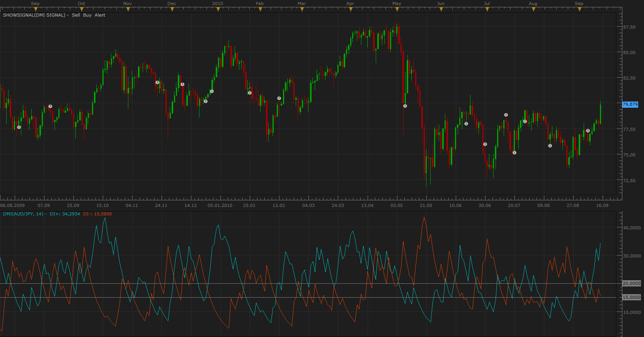Click the 15,0000 level label on DMI axis
This screenshot has width=644, height=337.
click(x=632, y=297)
